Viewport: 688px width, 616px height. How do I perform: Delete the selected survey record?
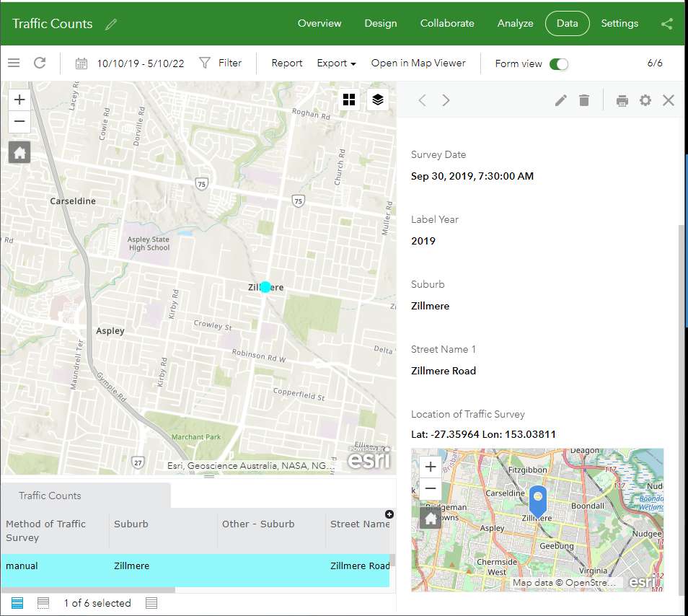pos(584,100)
